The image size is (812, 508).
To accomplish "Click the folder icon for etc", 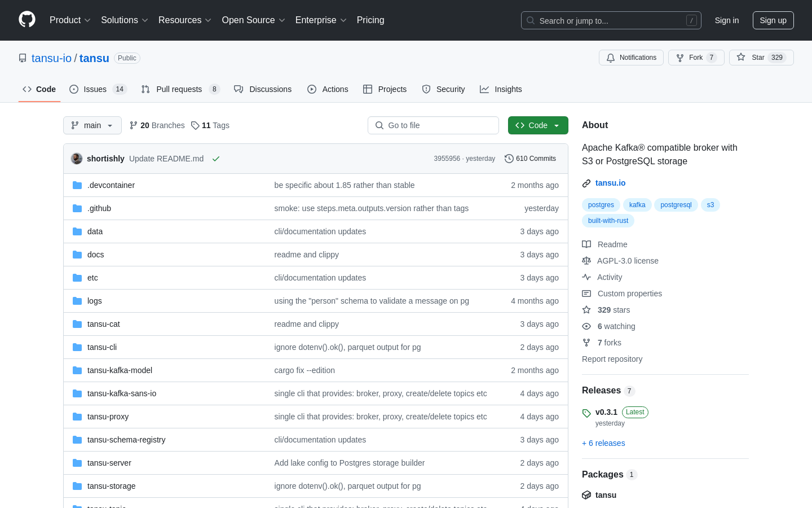I will tap(77, 278).
